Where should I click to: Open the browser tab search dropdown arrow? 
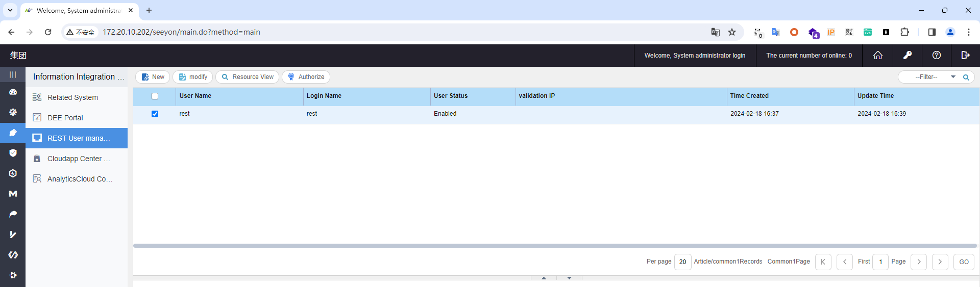click(10, 10)
